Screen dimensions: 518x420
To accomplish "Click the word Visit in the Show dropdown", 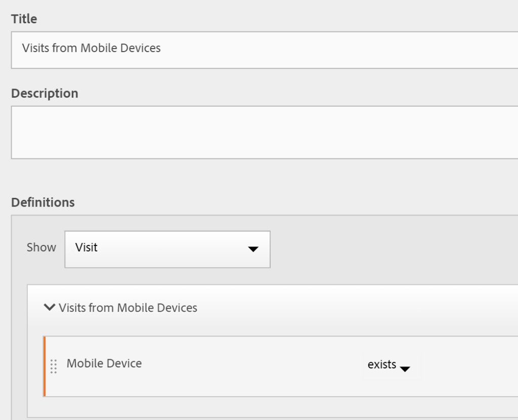I will tap(87, 248).
